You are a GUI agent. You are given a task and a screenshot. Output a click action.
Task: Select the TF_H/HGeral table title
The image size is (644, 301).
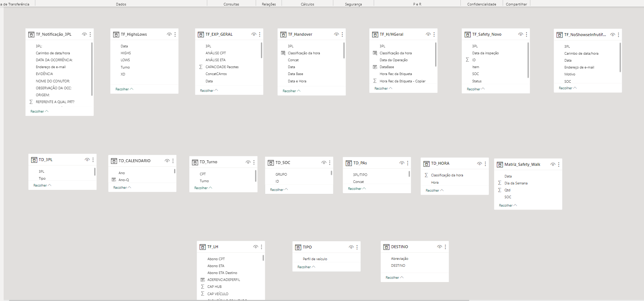pos(392,34)
